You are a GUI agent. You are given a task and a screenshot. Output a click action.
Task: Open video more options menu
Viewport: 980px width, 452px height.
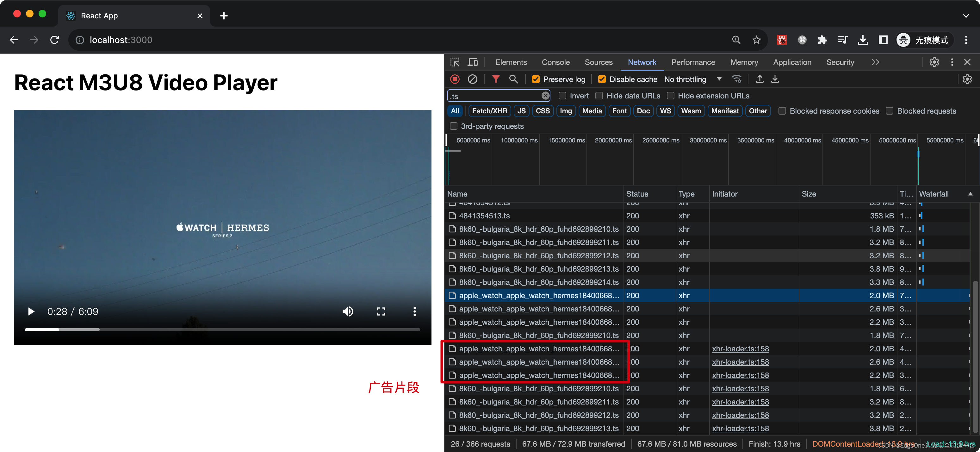pyautogui.click(x=414, y=311)
